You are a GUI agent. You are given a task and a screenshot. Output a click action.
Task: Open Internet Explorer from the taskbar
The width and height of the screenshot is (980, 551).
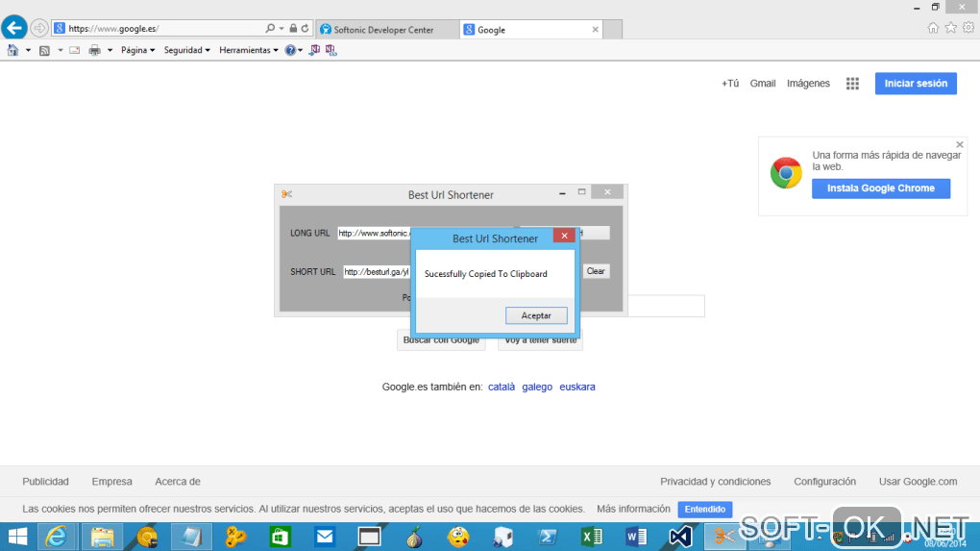pyautogui.click(x=57, y=537)
